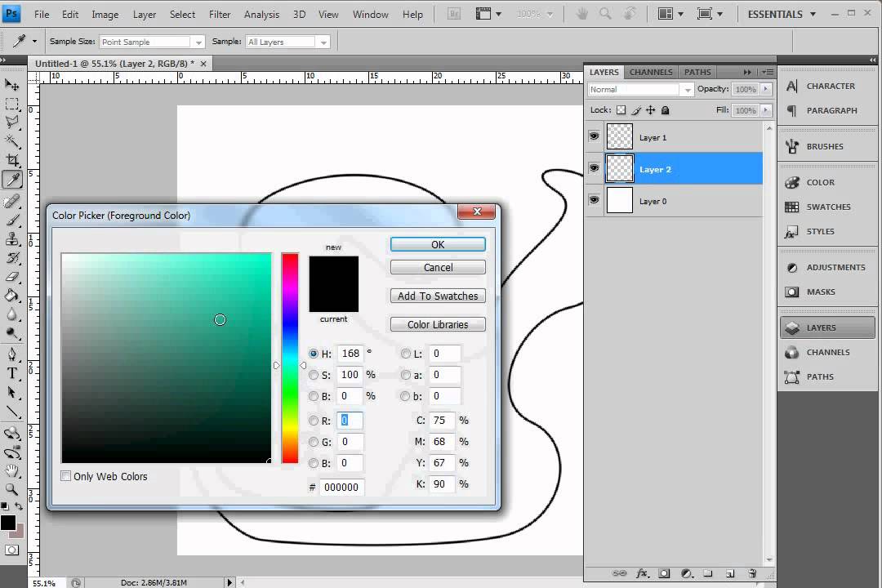Screen dimensions: 882x588
Task: Open the Essentials workspace dropdown
Action: point(782,14)
